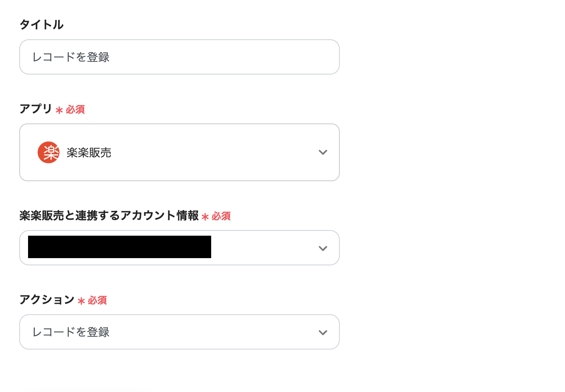The width and height of the screenshot is (565, 392).
Task: Click 必須 marker next to アクション
Action: pos(97,300)
